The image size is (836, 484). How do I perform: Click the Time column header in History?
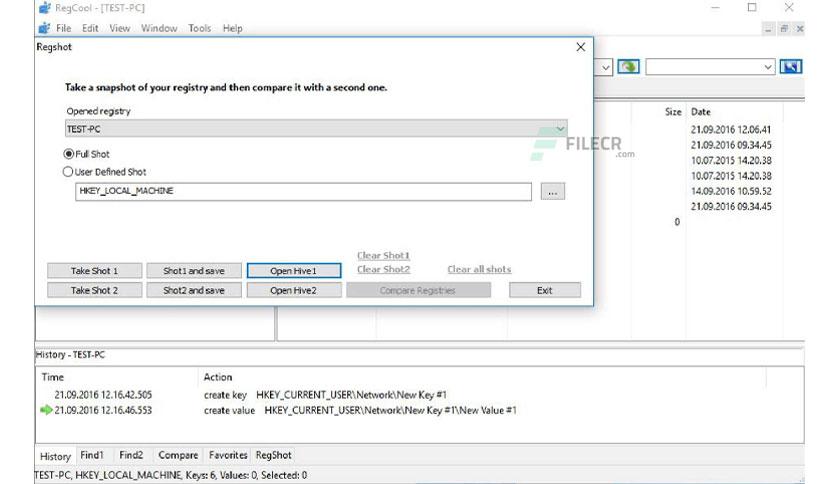click(53, 377)
